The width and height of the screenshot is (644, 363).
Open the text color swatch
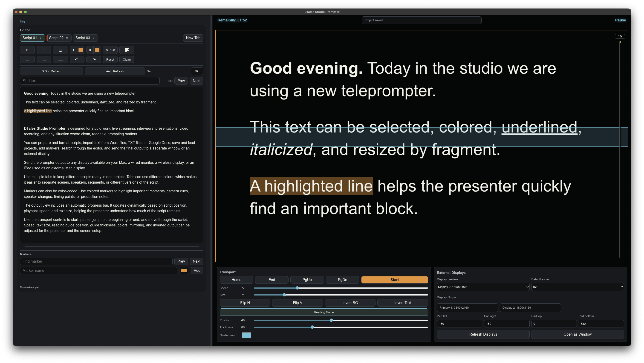pos(81,50)
